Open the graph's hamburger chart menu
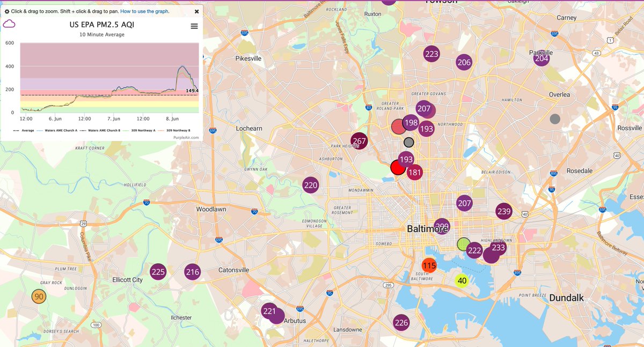Screen dimensions: 644x347 [x=194, y=27]
